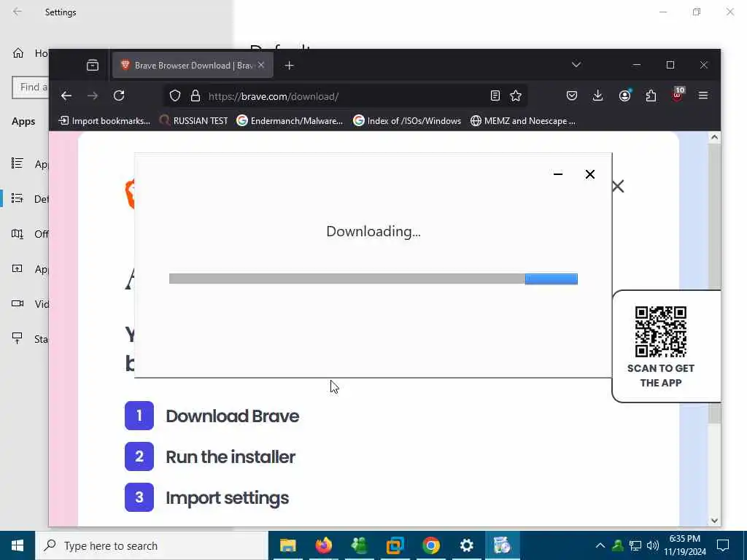Close the Downloading installer dialog

click(589, 174)
